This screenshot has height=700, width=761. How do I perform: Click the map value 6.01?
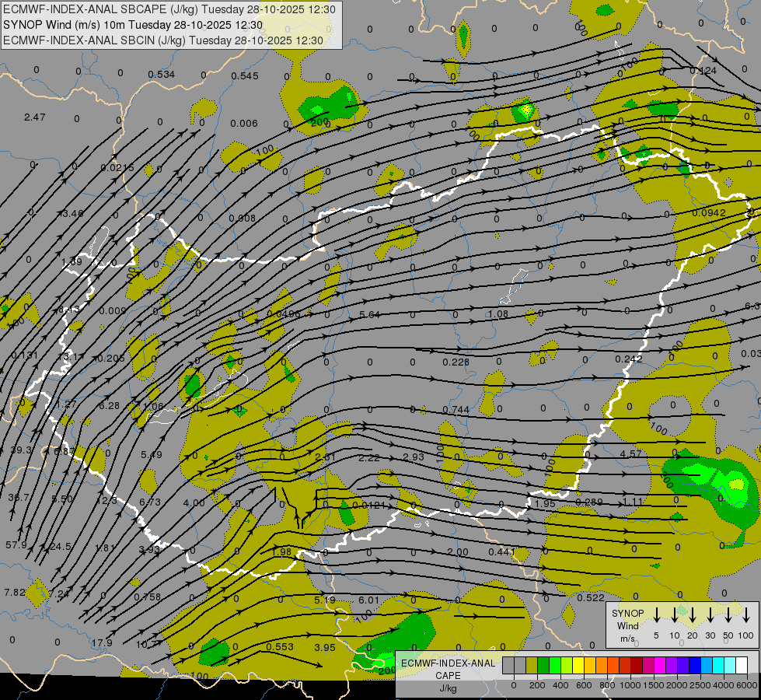[369, 600]
